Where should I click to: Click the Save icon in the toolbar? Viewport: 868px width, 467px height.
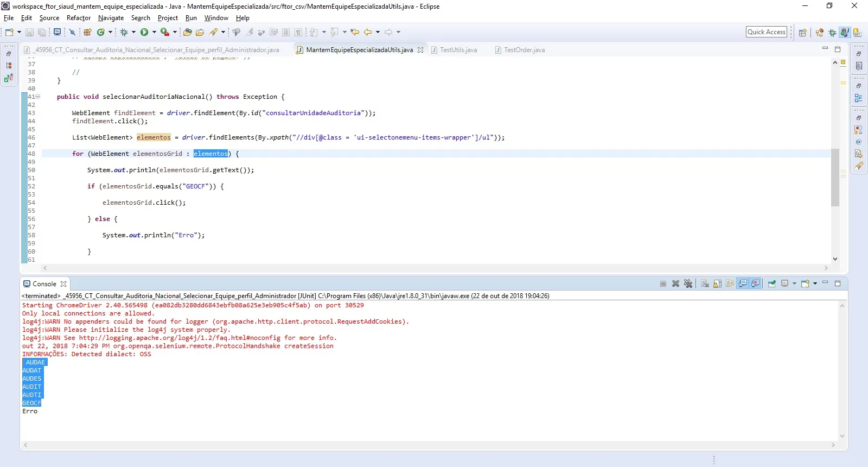[29, 33]
